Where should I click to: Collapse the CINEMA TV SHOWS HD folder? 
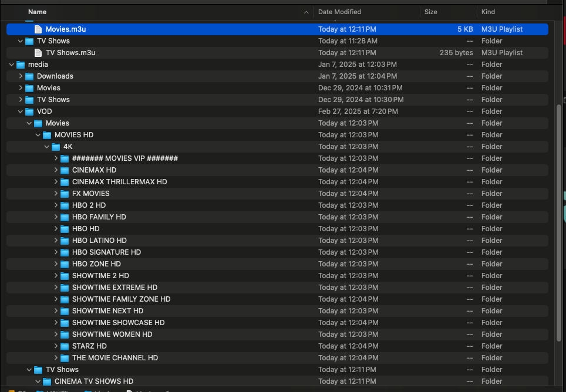click(x=38, y=381)
